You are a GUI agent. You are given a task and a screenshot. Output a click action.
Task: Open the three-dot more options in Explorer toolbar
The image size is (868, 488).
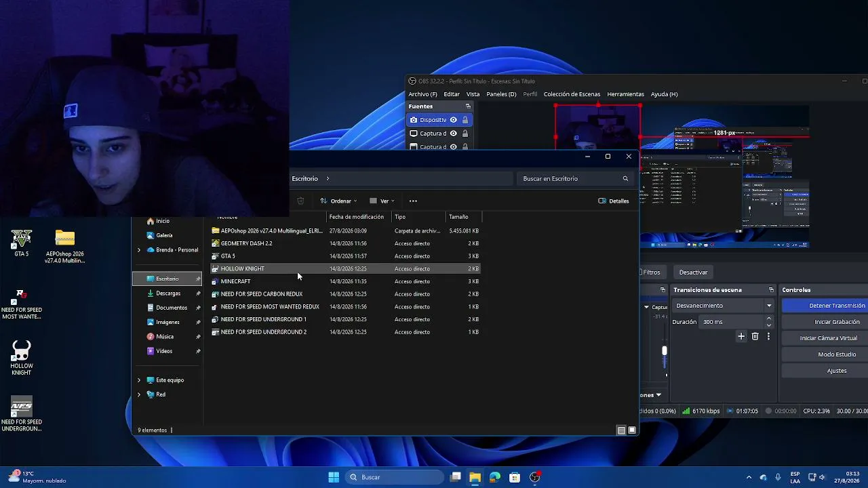pyautogui.click(x=413, y=201)
